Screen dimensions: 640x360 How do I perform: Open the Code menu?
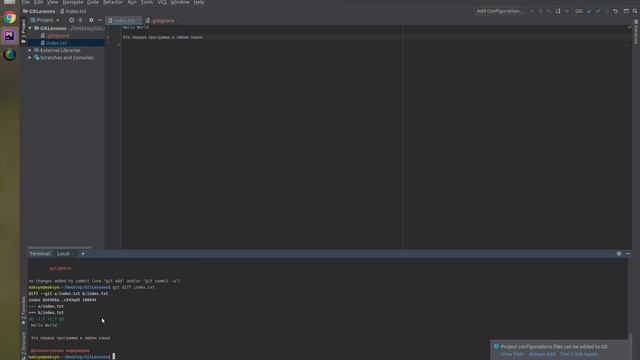coord(93,2)
